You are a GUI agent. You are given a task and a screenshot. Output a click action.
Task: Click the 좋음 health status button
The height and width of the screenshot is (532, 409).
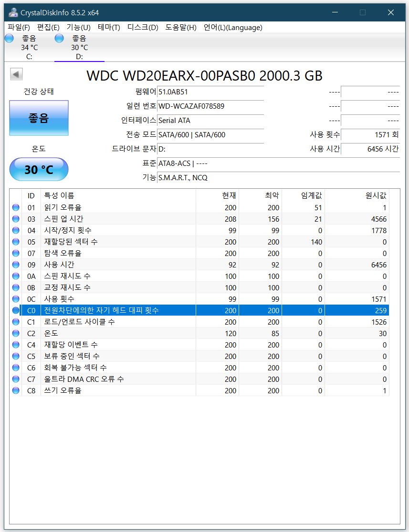(39, 118)
